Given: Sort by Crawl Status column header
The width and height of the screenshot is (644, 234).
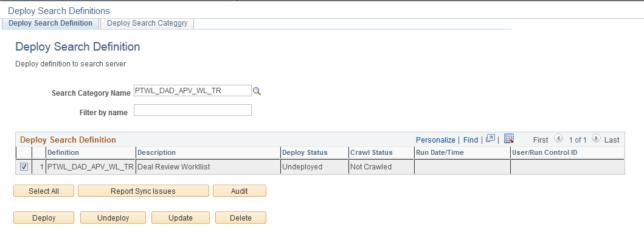Looking at the screenshot, I should (x=372, y=152).
